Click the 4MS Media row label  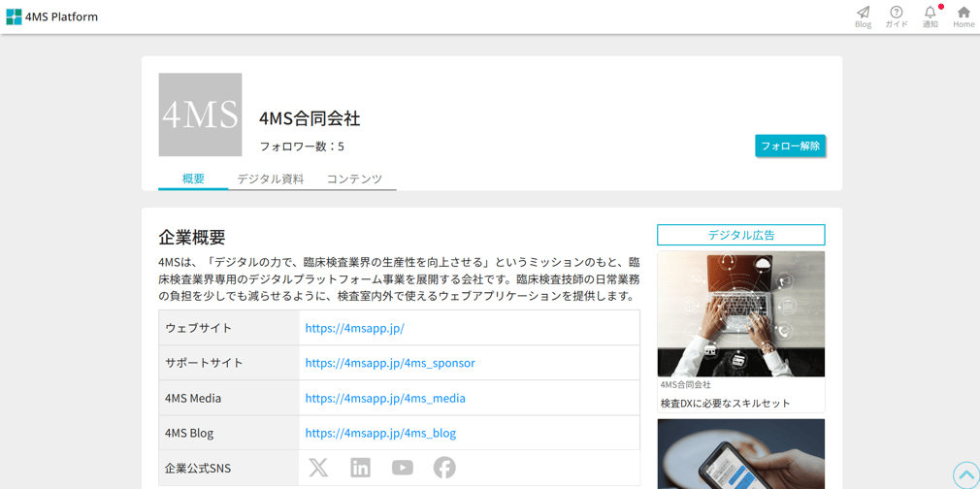(193, 399)
